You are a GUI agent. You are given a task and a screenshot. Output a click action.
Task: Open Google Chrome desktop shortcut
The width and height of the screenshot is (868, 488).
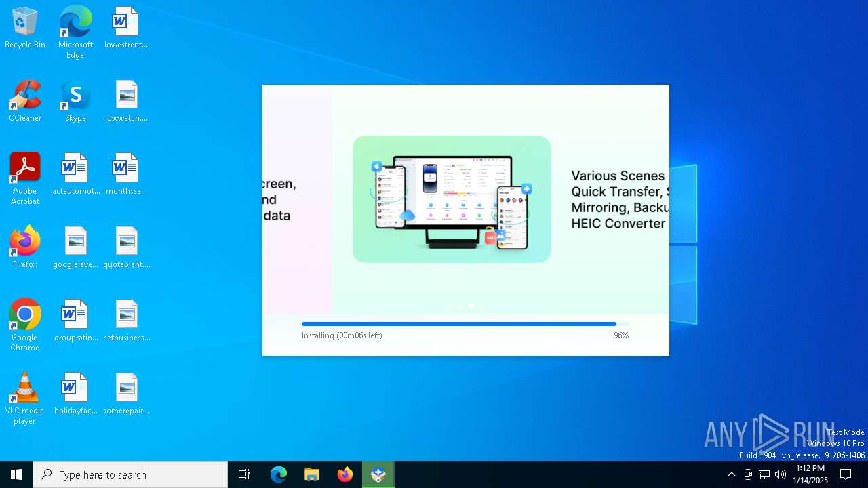(x=25, y=325)
